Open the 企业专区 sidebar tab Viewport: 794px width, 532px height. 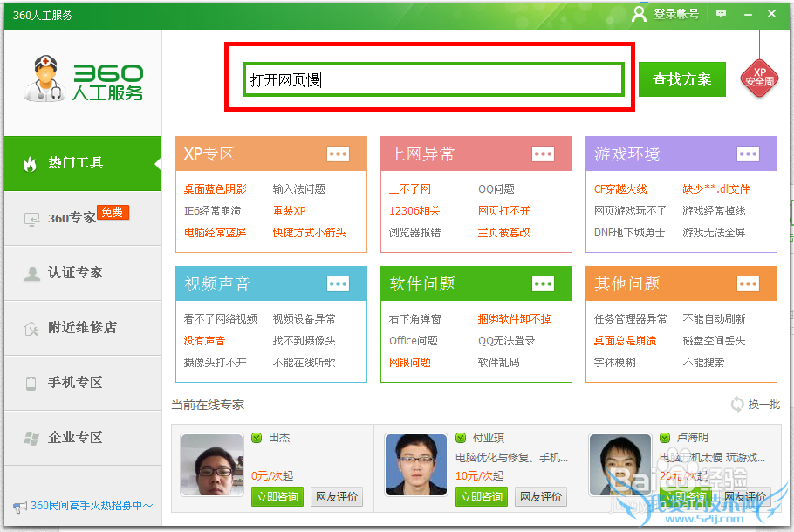[83, 438]
